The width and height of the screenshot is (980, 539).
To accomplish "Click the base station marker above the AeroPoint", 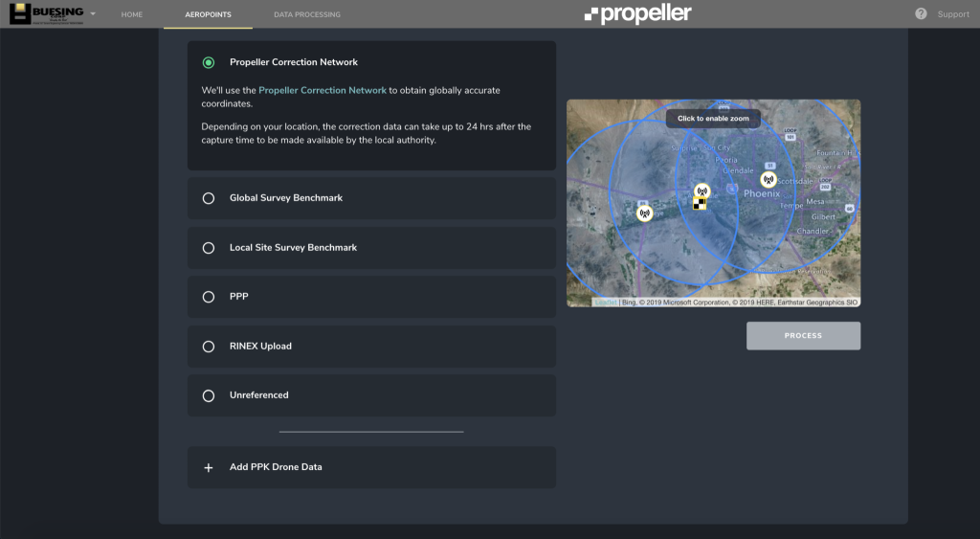I will point(702,191).
